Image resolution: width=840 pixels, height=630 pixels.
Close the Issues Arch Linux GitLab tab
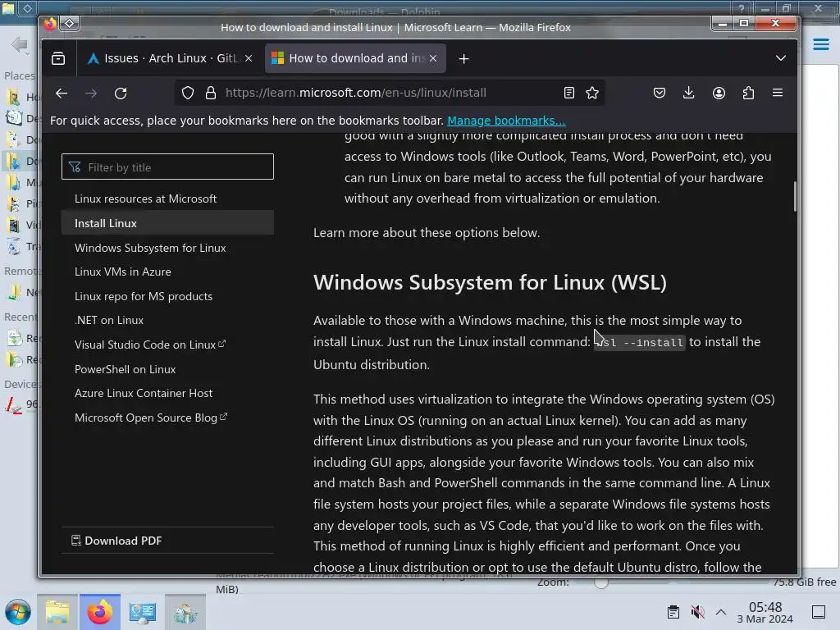249,58
